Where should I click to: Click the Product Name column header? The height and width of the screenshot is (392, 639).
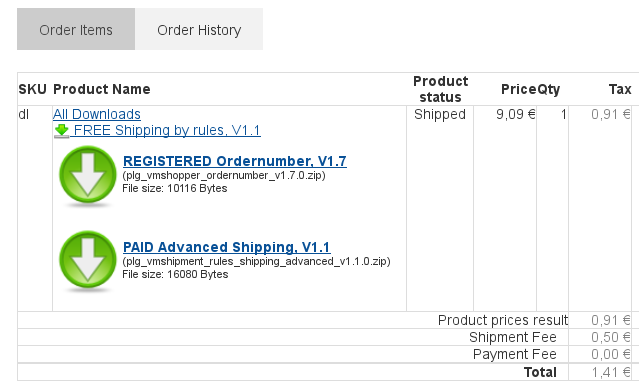(101, 89)
